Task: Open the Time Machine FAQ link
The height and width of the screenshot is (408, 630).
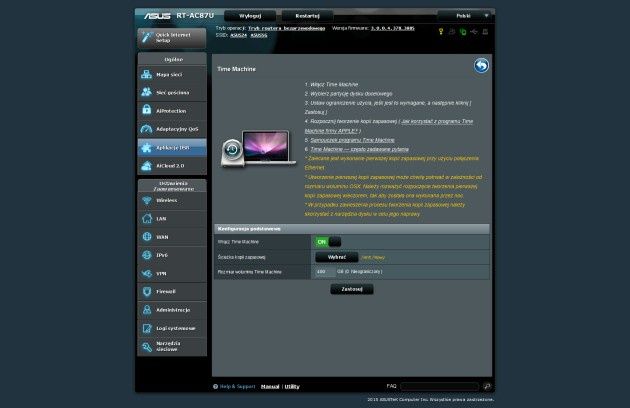Action: tap(360, 149)
